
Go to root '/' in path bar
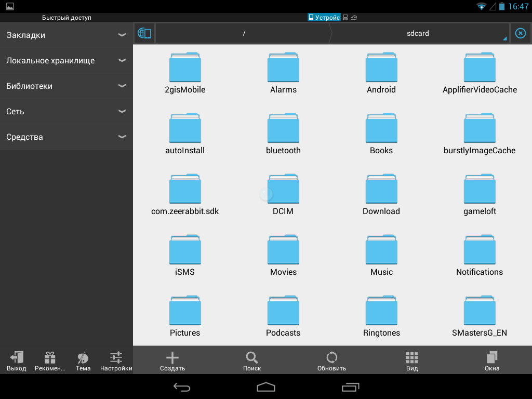click(x=244, y=33)
